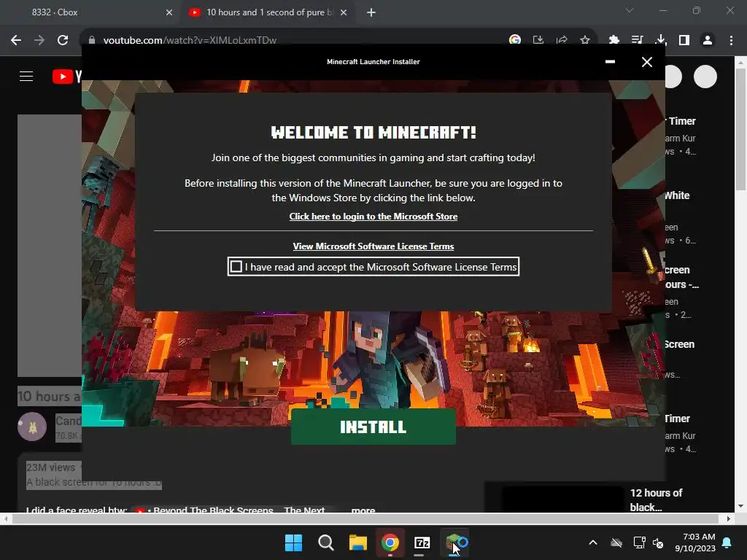Screen dimensions: 747x560
Task: Open the network status tray icon
Action: (x=639, y=542)
